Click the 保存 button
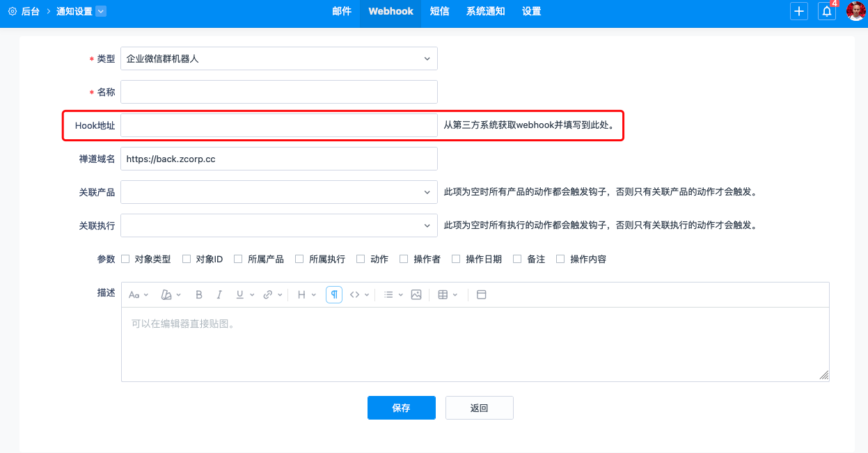The image size is (868, 453). pyautogui.click(x=401, y=408)
